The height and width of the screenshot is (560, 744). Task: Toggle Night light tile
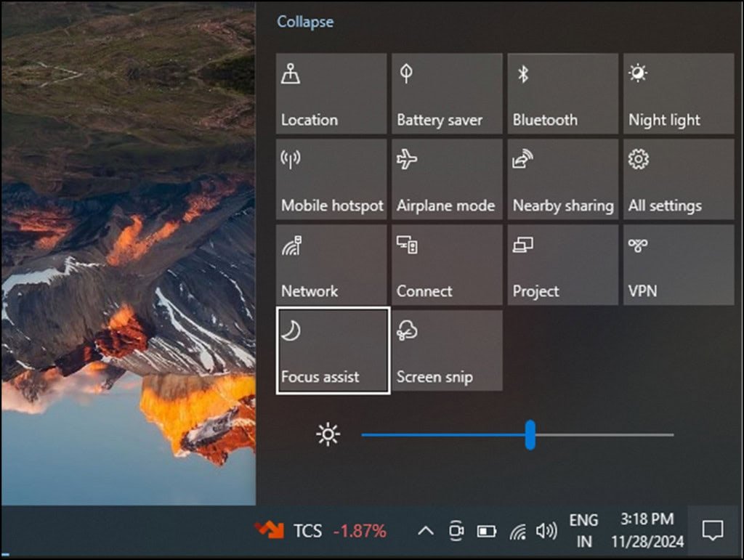pos(678,93)
